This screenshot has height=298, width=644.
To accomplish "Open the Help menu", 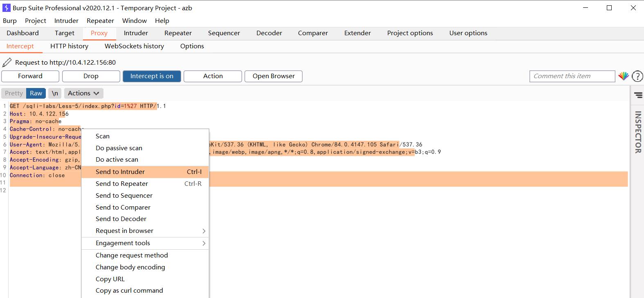I will click(162, 20).
